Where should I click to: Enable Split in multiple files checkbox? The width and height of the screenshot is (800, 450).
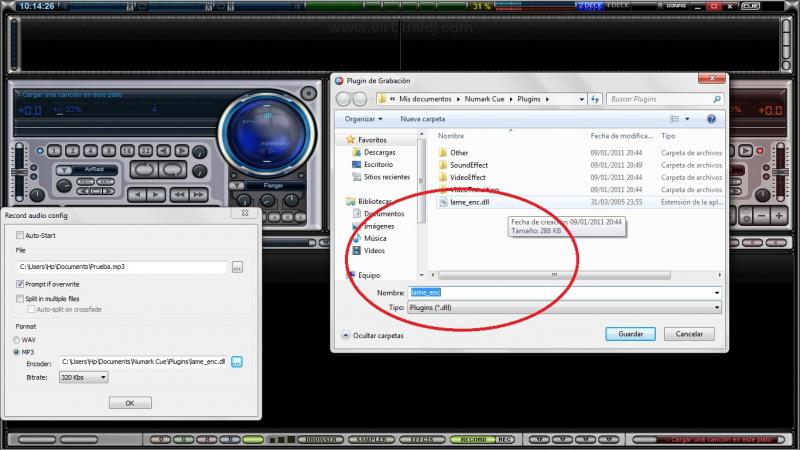click(x=20, y=298)
